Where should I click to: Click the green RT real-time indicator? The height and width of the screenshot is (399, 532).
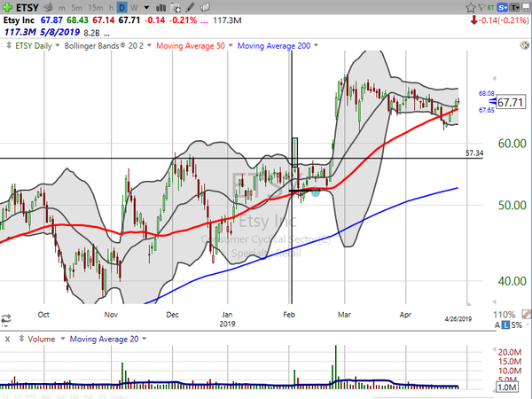(490, 7)
